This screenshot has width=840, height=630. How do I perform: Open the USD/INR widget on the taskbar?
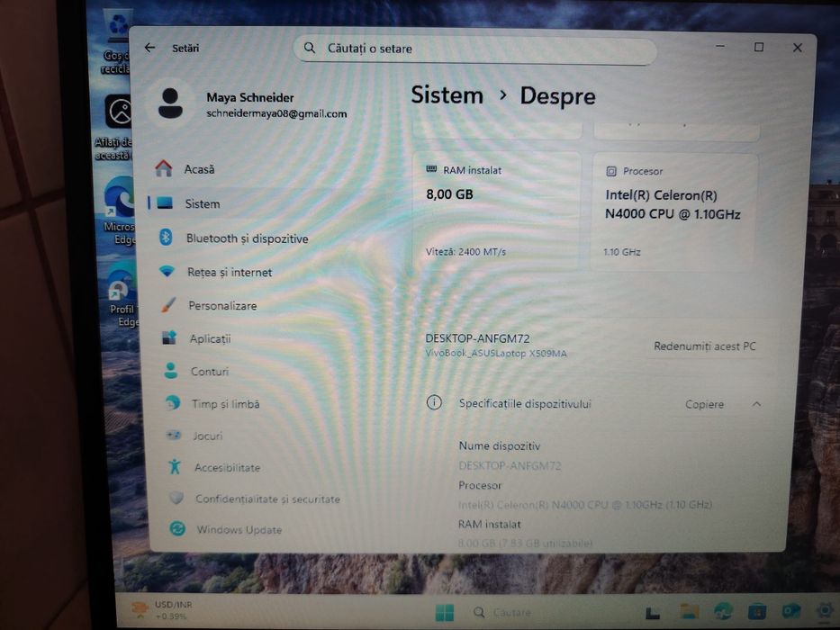tap(163, 610)
